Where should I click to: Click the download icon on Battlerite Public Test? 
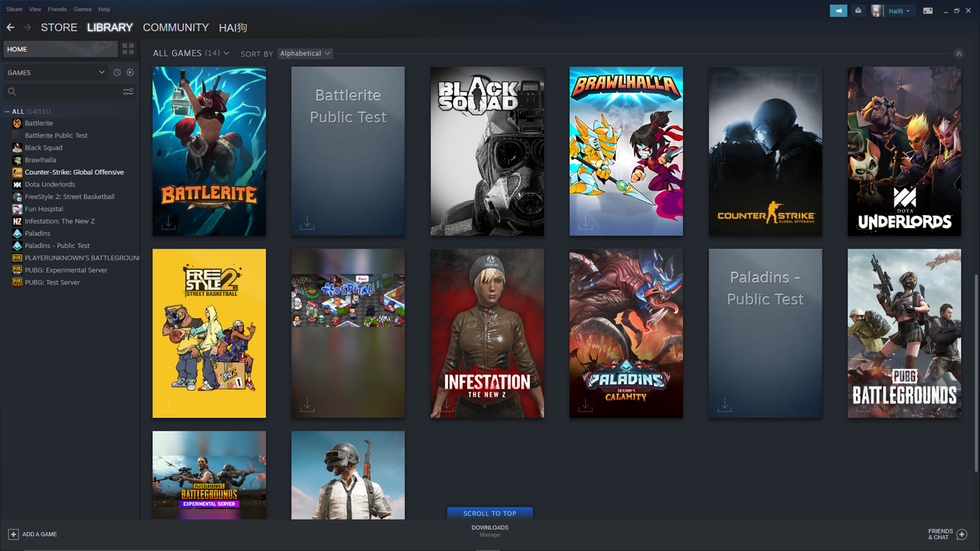point(307,223)
